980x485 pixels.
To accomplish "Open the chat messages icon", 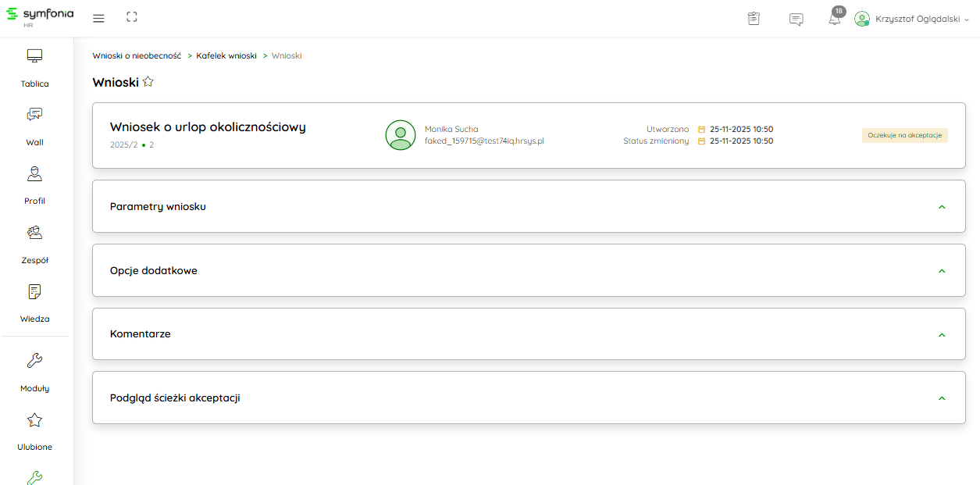I will [x=796, y=20].
